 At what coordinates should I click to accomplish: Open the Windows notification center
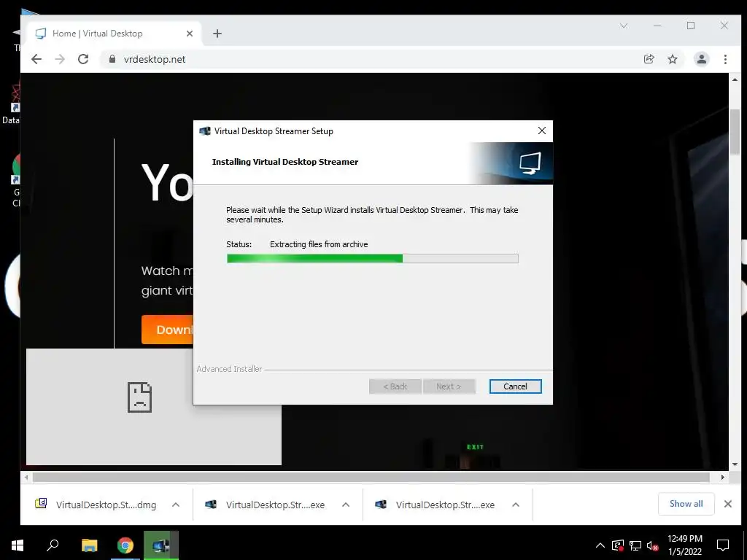click(x=723, y=545)
